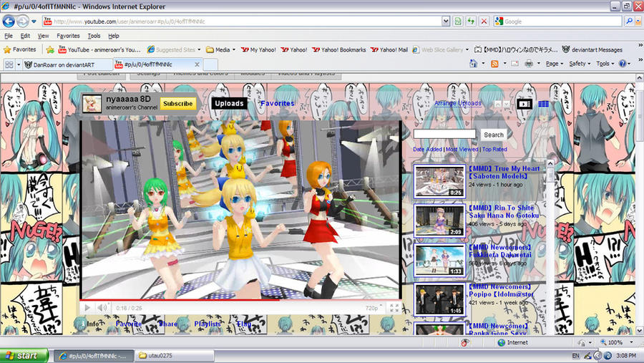Select the Favorites channel tab
Image resolution: width=644 pixels, height=363 pixels.
click(278, 104)
